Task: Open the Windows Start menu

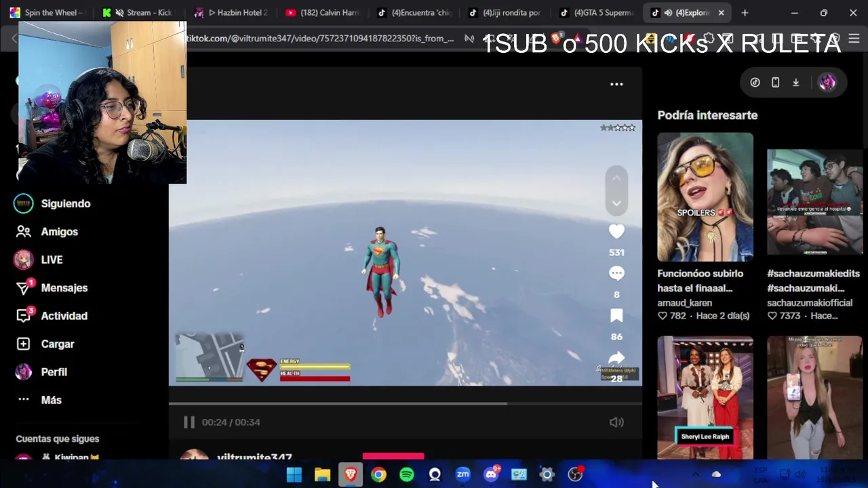Action: click(294, 474)
